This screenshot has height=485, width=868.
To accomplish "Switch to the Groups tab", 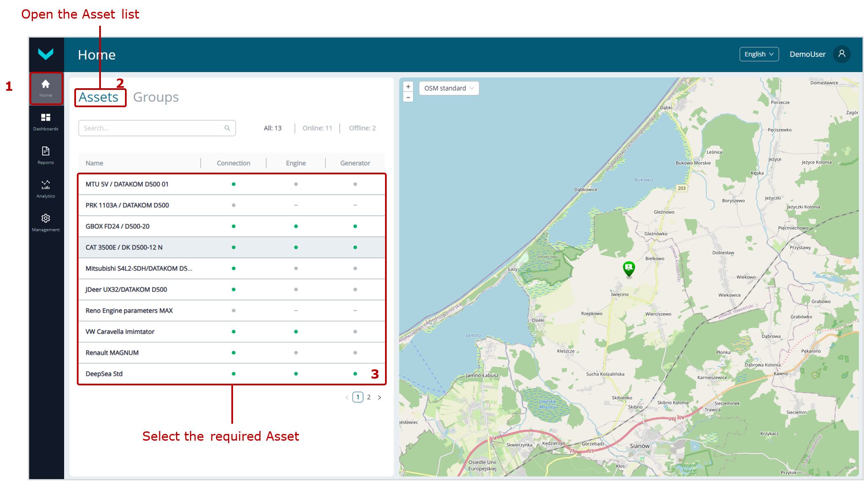I will [156, 97].
